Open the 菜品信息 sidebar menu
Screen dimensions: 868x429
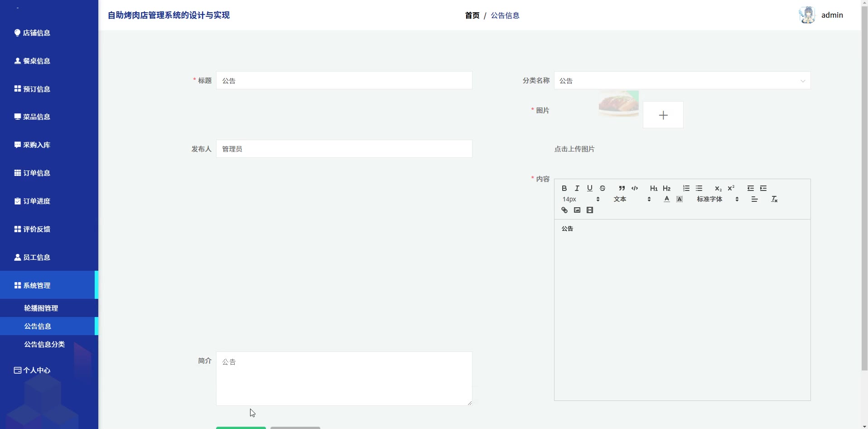(36, 117)
